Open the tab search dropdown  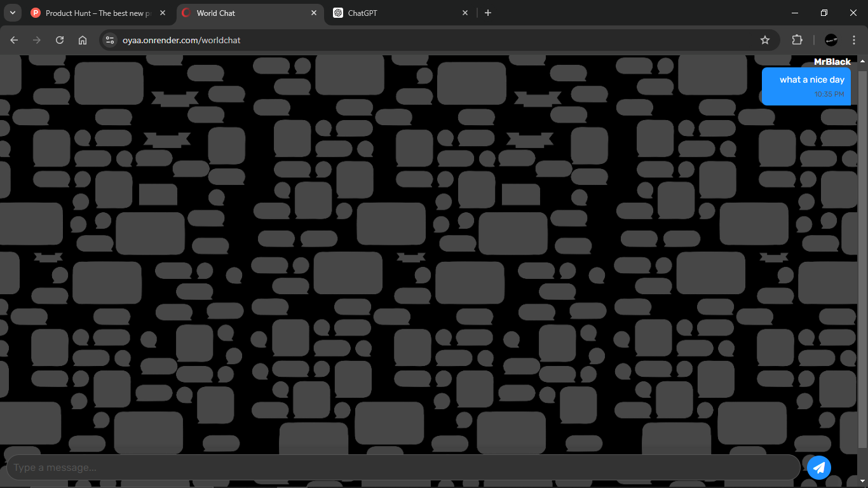(12, 13)
